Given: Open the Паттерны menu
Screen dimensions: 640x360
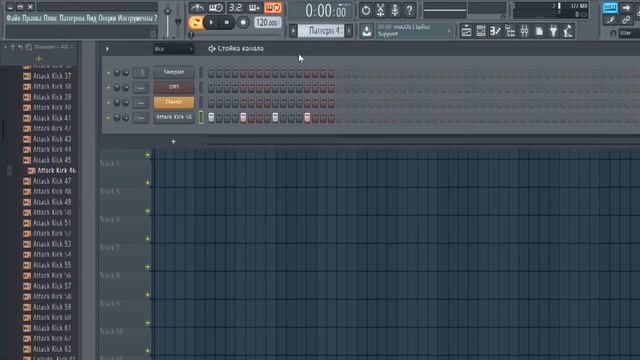Looking at the screenshot, I should pos(72,18).
